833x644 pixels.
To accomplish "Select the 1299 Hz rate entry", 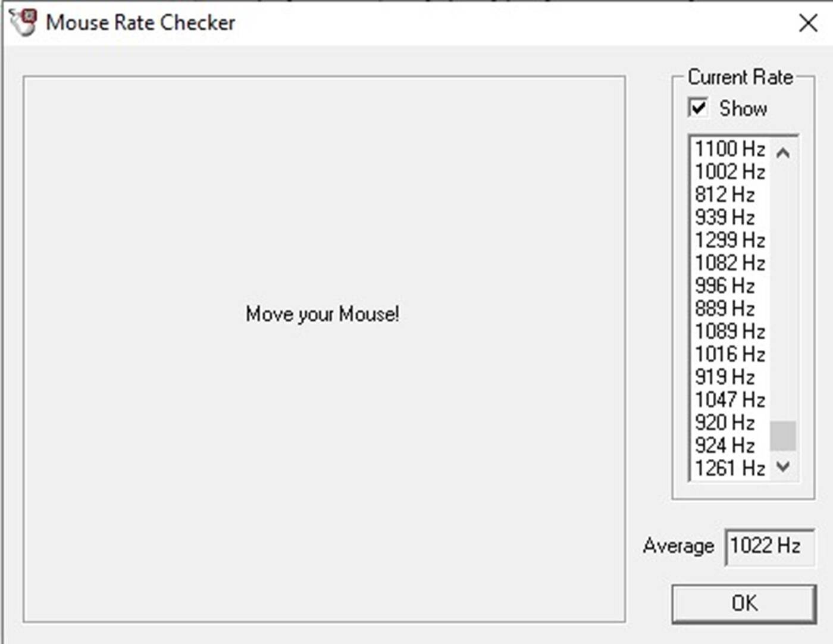I will click(x=729, y=240).
